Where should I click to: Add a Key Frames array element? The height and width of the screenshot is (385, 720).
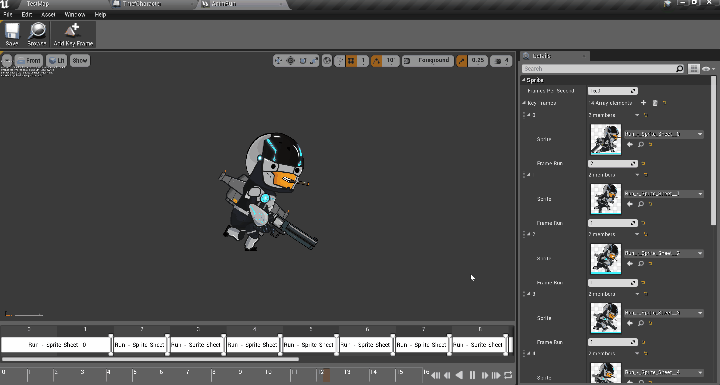point(643,103)
